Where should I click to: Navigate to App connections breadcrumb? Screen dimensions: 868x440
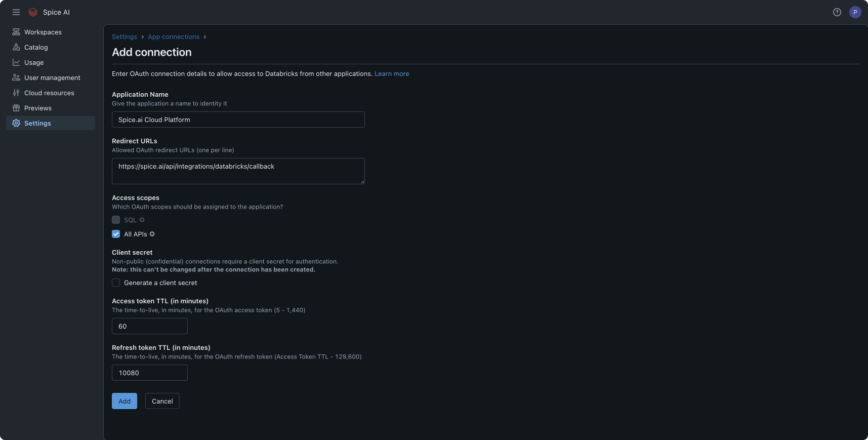(x=174, y=37)
